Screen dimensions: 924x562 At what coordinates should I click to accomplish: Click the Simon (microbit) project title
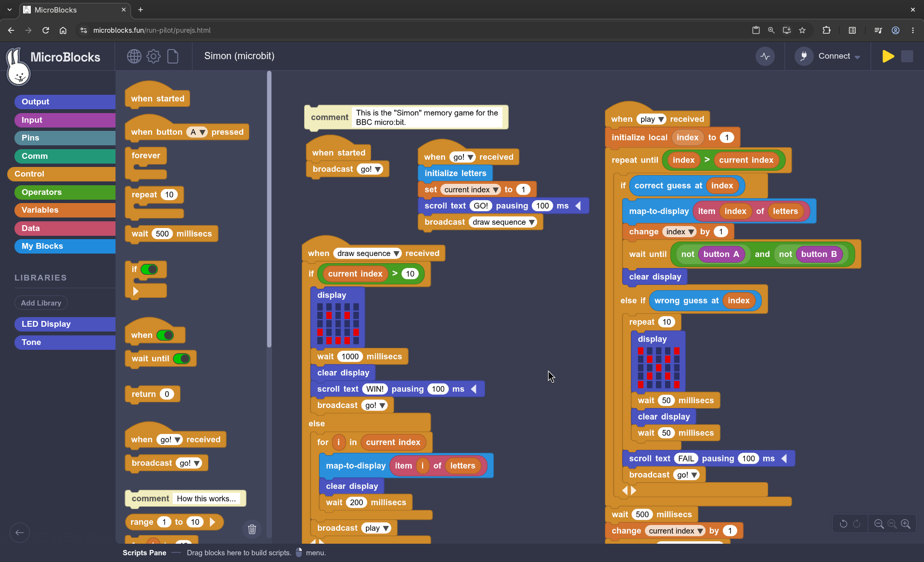coord(239,56)
